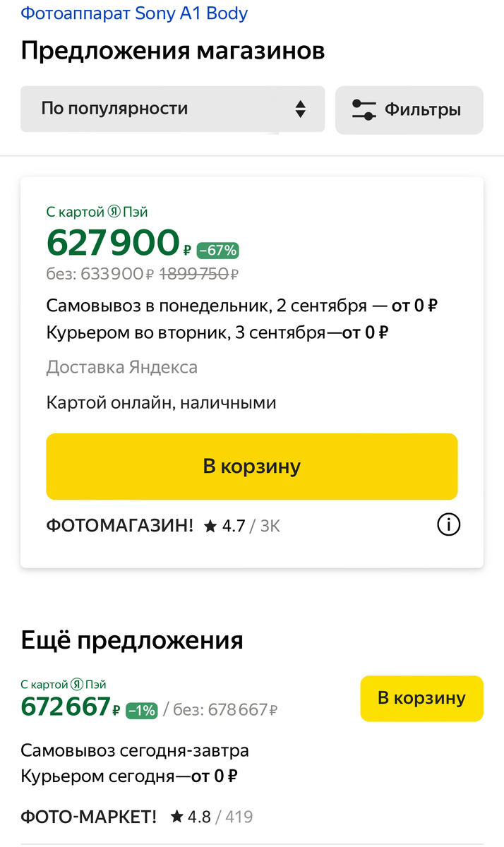
Task: Click the –67% discount badge
Action: click(x=217, y=249)
